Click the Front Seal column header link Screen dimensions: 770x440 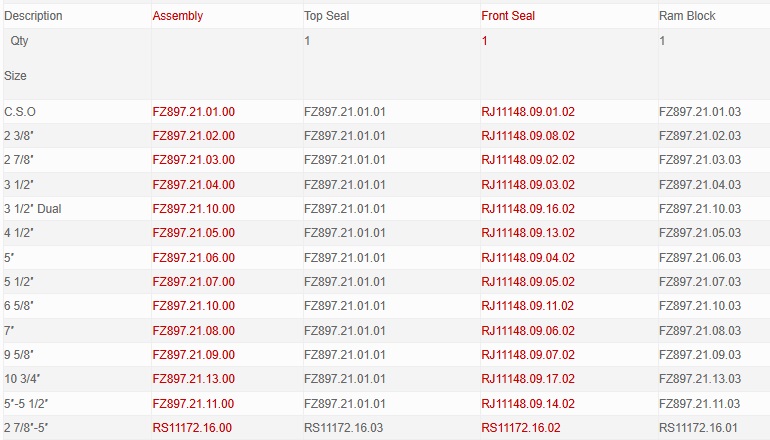[x=509, y=16]
